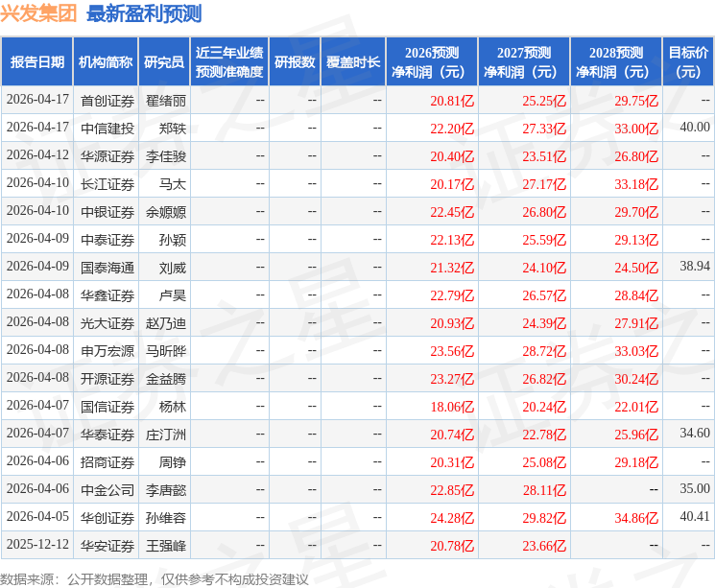Click analyst name 孙维容

pos(166,518)
